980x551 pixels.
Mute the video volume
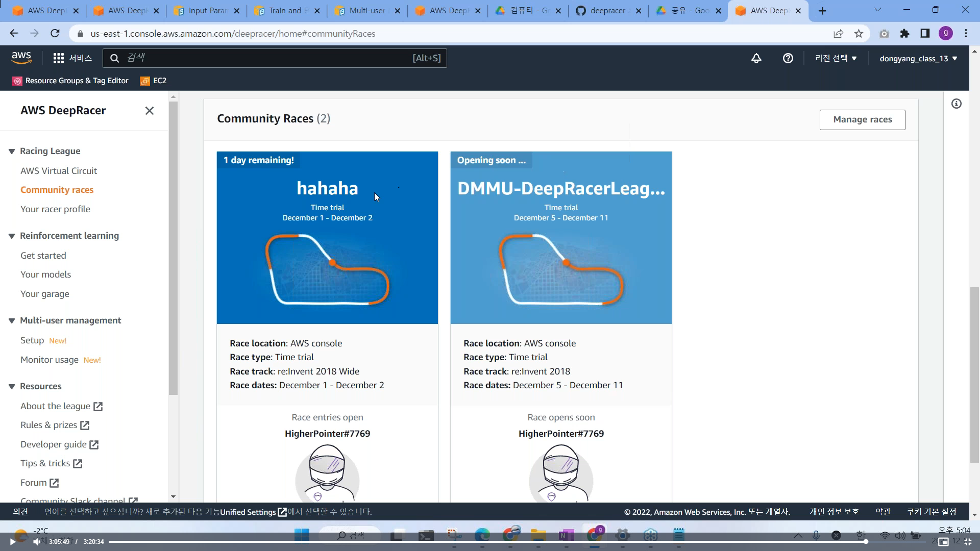click(x=36, y=542)
